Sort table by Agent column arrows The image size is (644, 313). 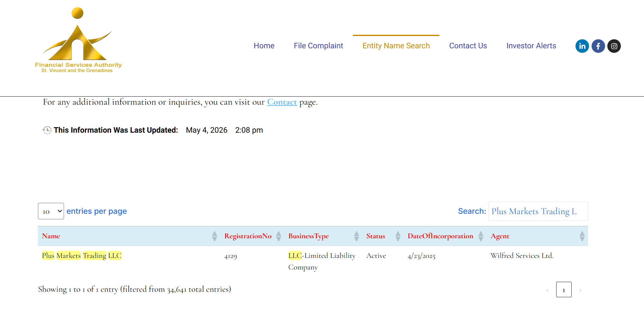[582, 236]
